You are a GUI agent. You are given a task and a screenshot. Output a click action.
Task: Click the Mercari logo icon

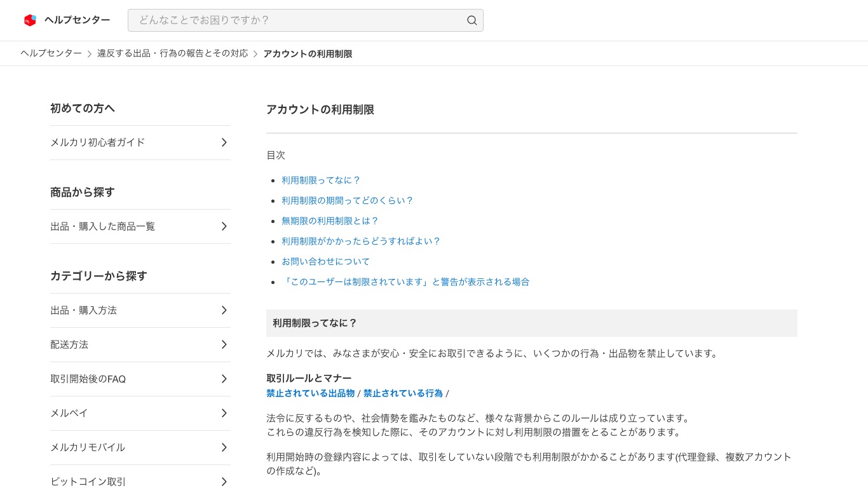point(30,20)
